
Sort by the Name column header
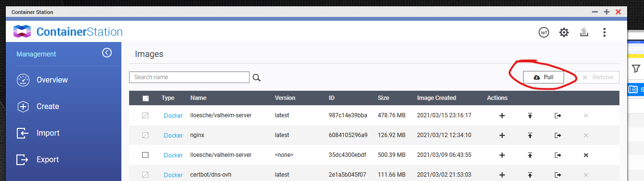[198, 98]
